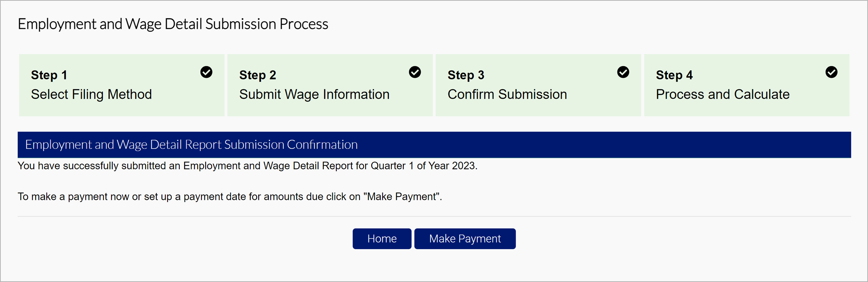The width and height of the screenshot is (868, 282).
Task: Open the Select Filing Method step
Action: pyautogui.click(x=92, y=94)
